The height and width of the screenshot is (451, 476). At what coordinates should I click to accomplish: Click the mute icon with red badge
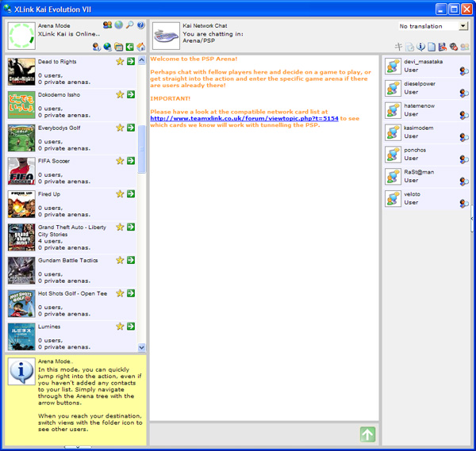[x=454, y=47]
